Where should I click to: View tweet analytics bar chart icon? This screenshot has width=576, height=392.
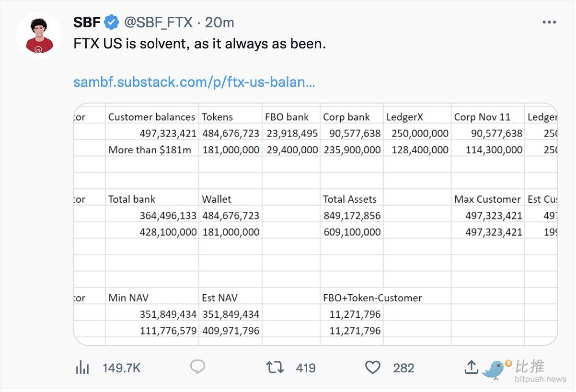click(82, 368)
